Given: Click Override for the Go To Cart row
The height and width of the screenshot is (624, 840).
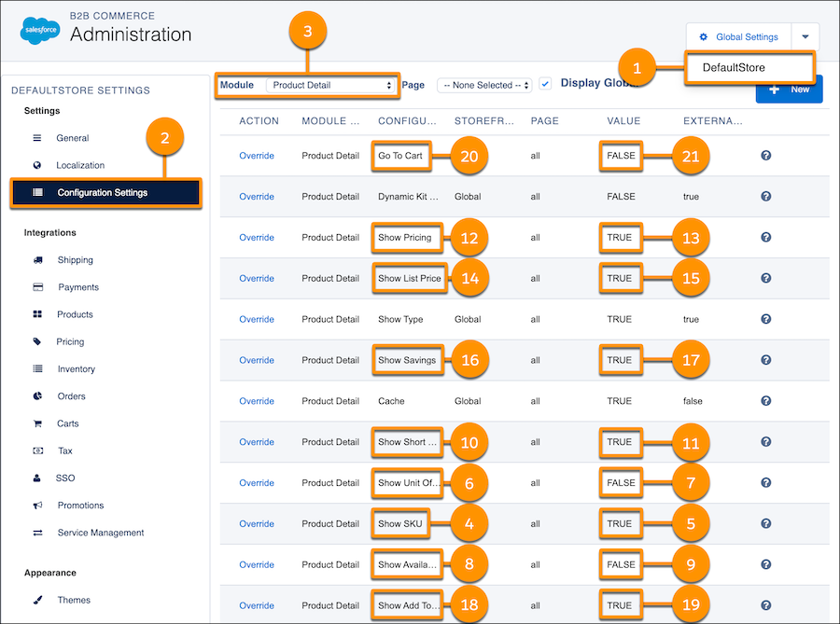Looking at the screenshot, I should (257, 156).
